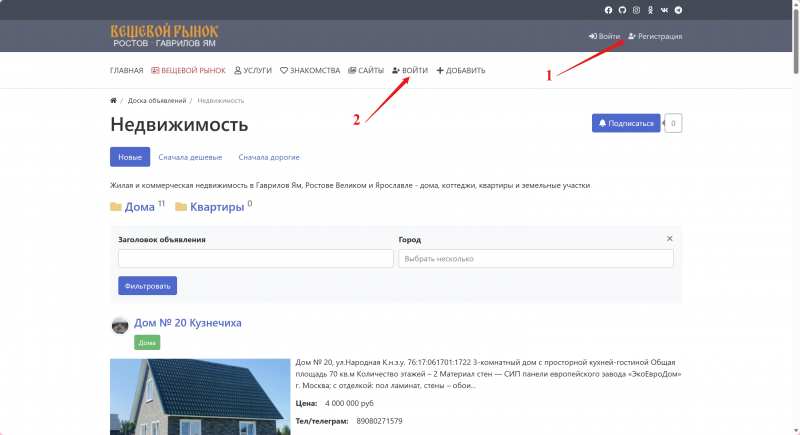Go to ЗНАКОМСТВА menu item
The image size is (800, 435).
click(x=310, y=71)
